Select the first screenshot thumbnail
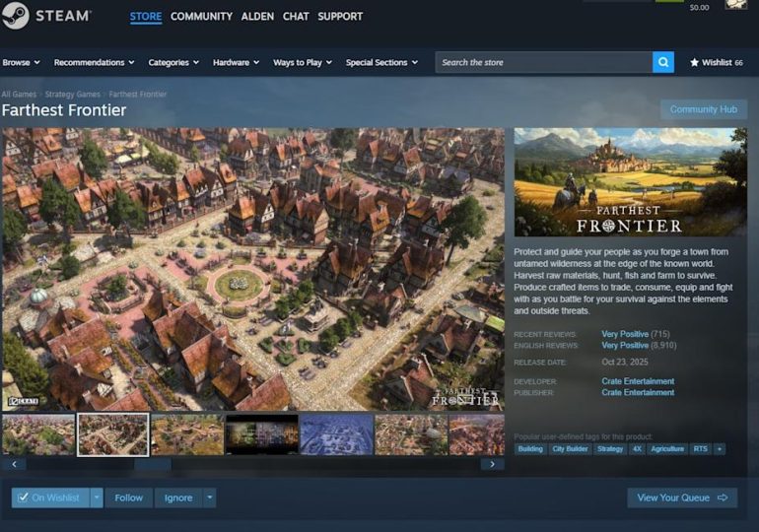This screenshot has width=759, height=532. coord(38,434)
